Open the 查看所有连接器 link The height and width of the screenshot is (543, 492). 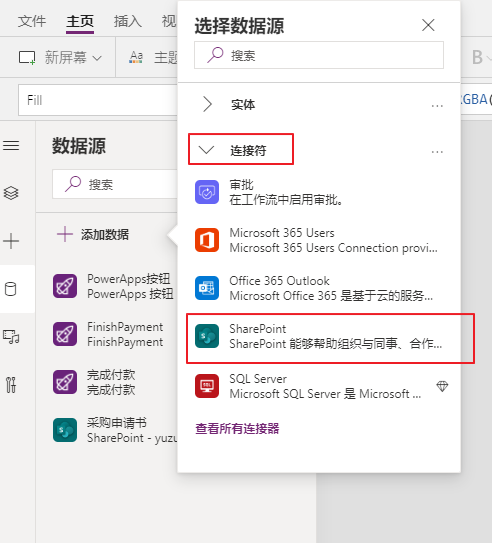pyautogui.click(x=237, y=429)
